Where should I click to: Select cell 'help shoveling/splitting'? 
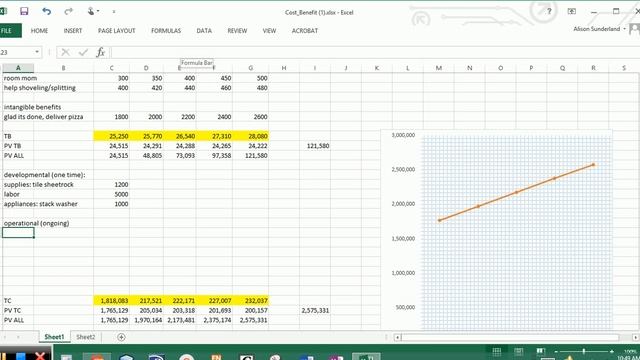[40, 88]
